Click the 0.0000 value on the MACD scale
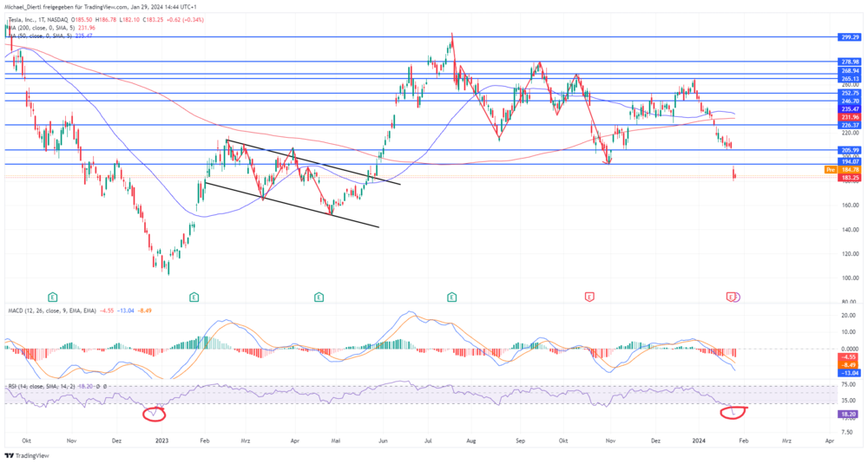The width and height of the screenshot is (868, 464). [x=850, y=349]
